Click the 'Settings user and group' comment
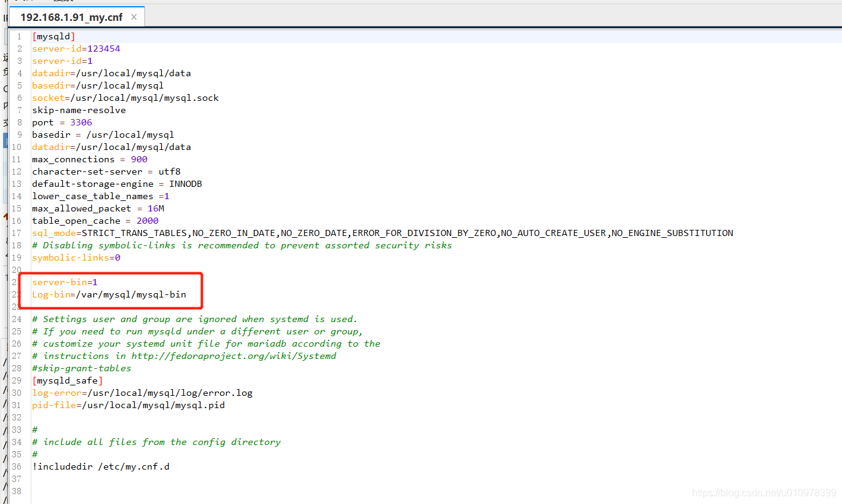 pyautogui.click(x=195, y=319)
